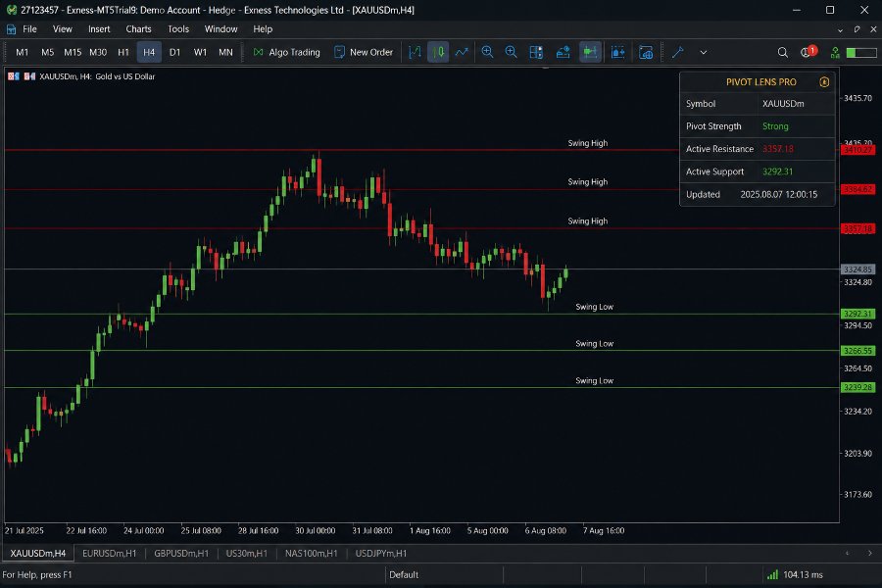This screenshot has width=882, height=588.
Task: Switch chart to line chart mode
Action: point(462,52)
